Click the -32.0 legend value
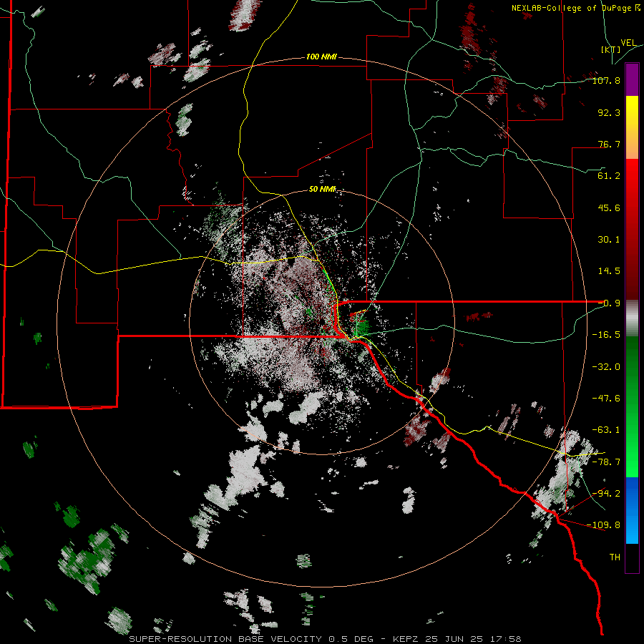 tap(606, 367)
